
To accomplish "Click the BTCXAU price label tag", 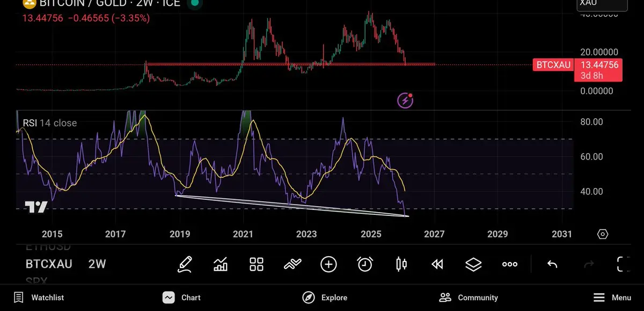I will 553,65.
